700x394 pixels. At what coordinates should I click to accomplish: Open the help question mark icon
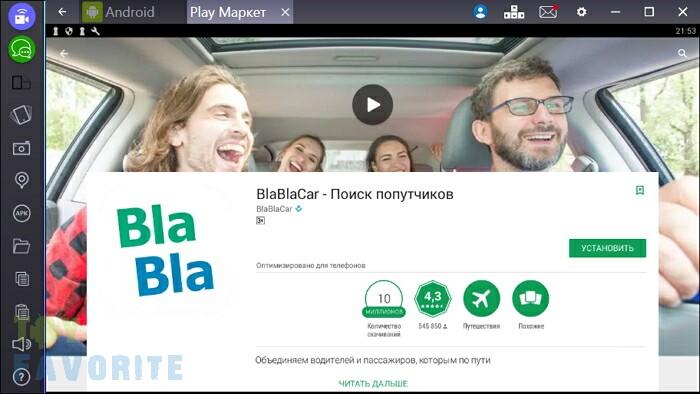point(21,377)
